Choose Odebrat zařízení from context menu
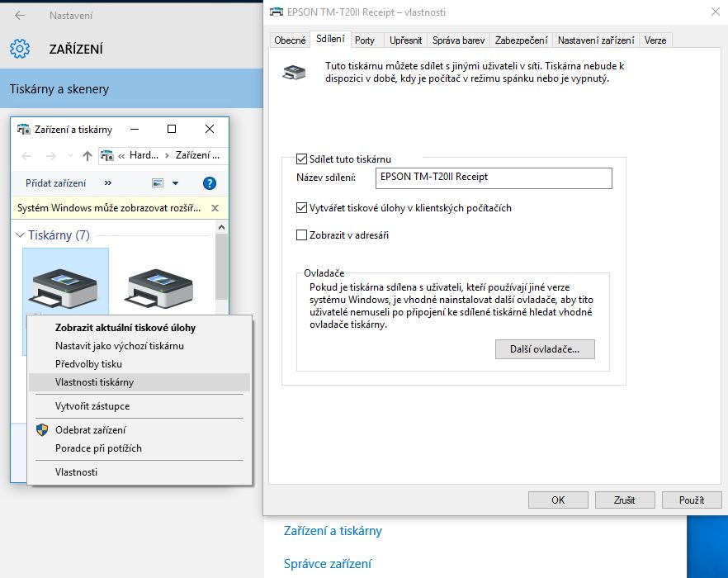 [x=139, y=429]
